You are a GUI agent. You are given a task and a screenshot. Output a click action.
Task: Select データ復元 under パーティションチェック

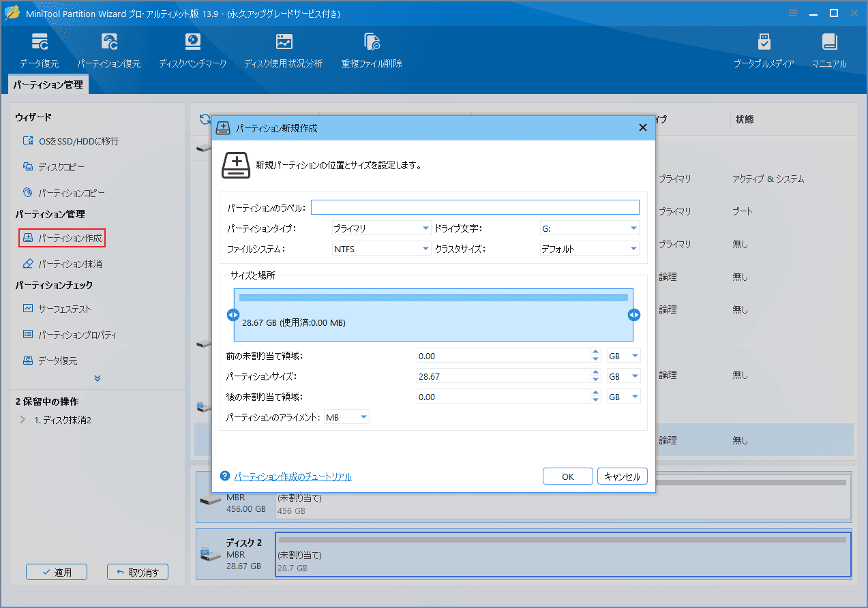coord(50,361)
